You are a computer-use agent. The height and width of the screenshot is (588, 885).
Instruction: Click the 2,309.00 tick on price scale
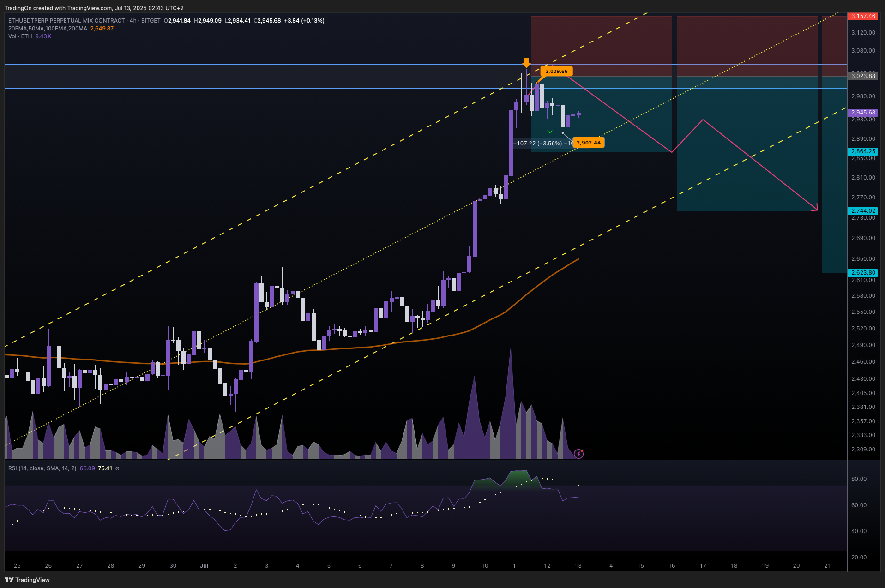(x=863, y=450)
